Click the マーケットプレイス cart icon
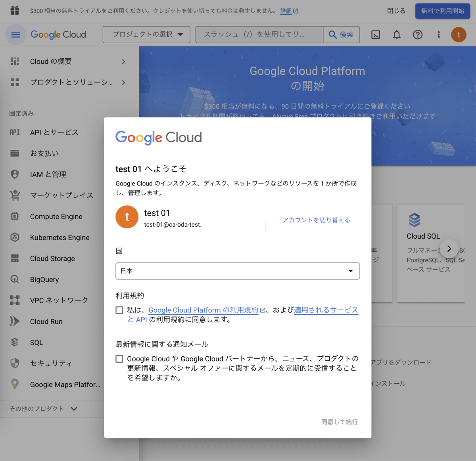Screen dimensions: 476x461 pyautogui.click(x=15, y=195)
